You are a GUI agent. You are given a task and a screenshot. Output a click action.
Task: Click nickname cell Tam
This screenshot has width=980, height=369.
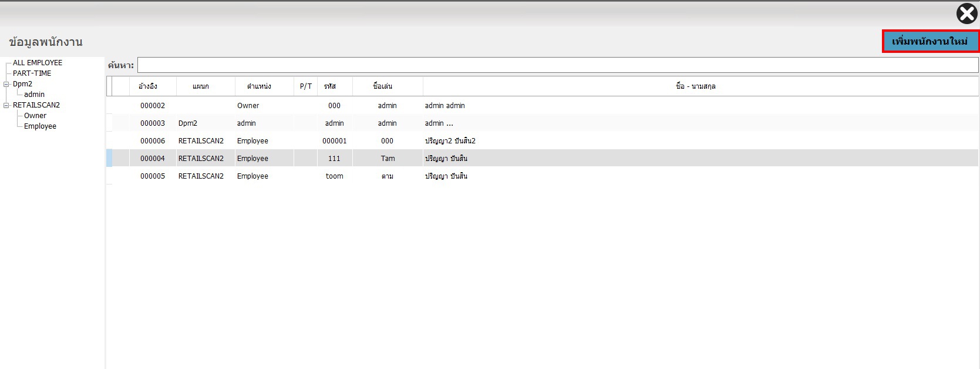[388, 159]
